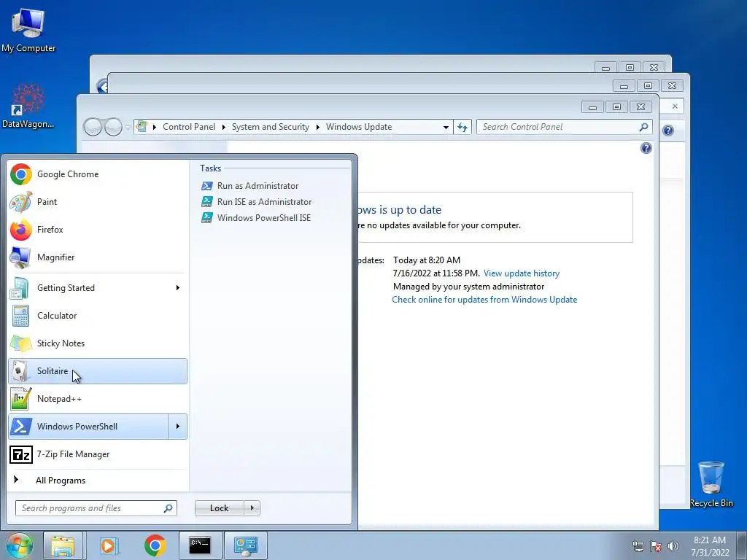Viewport: 747px width, 560px height.
Task: Open My Computer desktop icon
Action: click(x=28, y=30)
